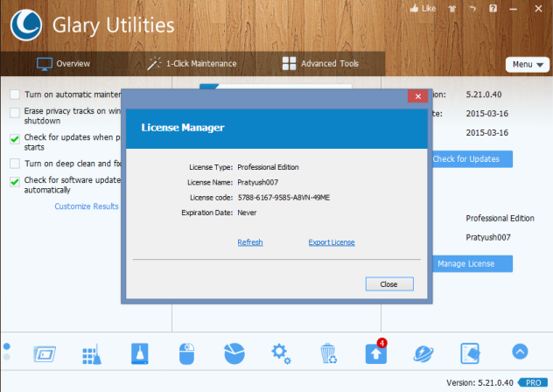Click the round up-arrow icon in the bottom toolbar
The height and width of the screenshot is (392, 553).
point(520,352)
